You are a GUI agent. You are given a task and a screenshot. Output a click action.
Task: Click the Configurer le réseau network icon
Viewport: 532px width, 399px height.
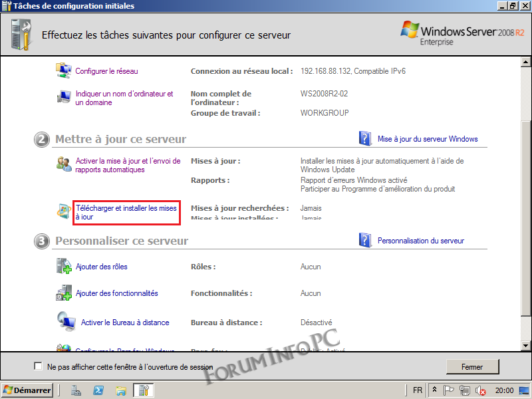coord(63,70)
